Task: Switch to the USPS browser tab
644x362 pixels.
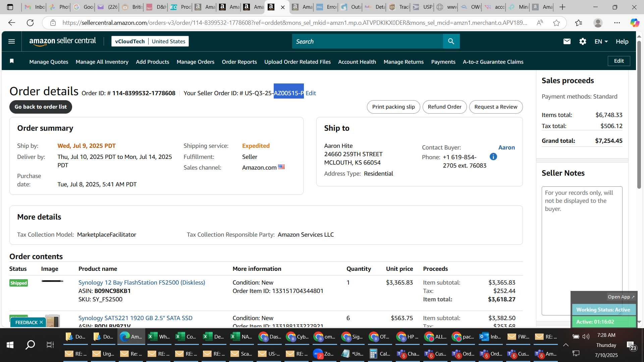Action: pos(423,7)
